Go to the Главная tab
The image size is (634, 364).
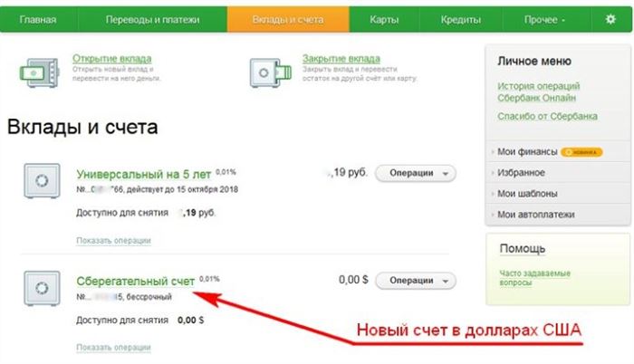(x=38, y=19)
